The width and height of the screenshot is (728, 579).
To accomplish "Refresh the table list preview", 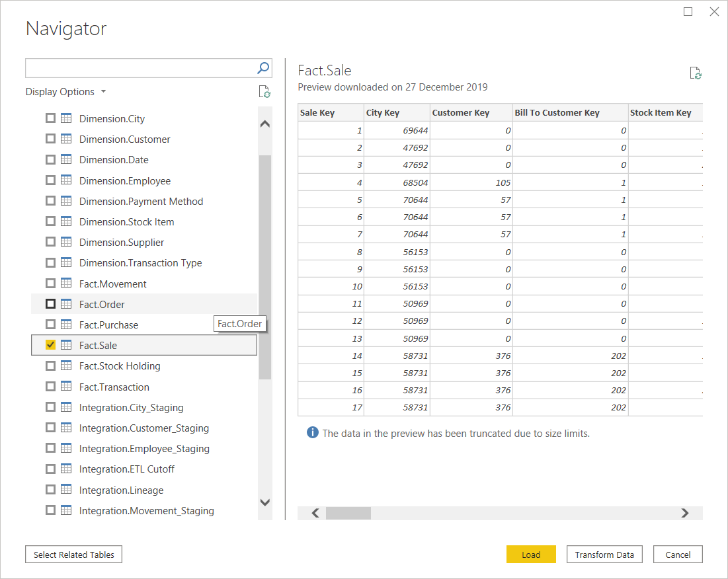I will pyautogui.click(x=264, y=91).
